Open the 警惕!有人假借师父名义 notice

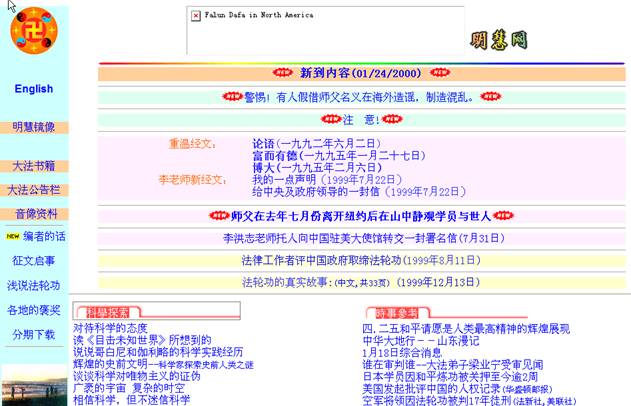tap(359, 97)
